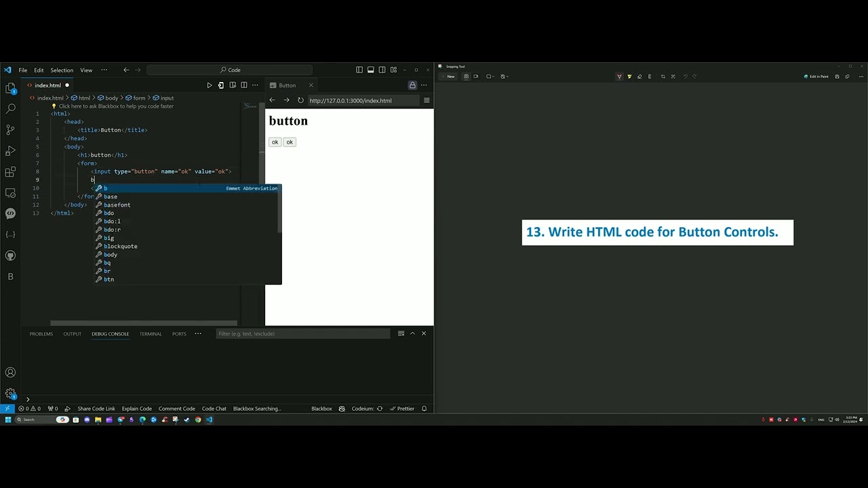Select the ballpoint pen in Snipping Tool

pos(619,77)
